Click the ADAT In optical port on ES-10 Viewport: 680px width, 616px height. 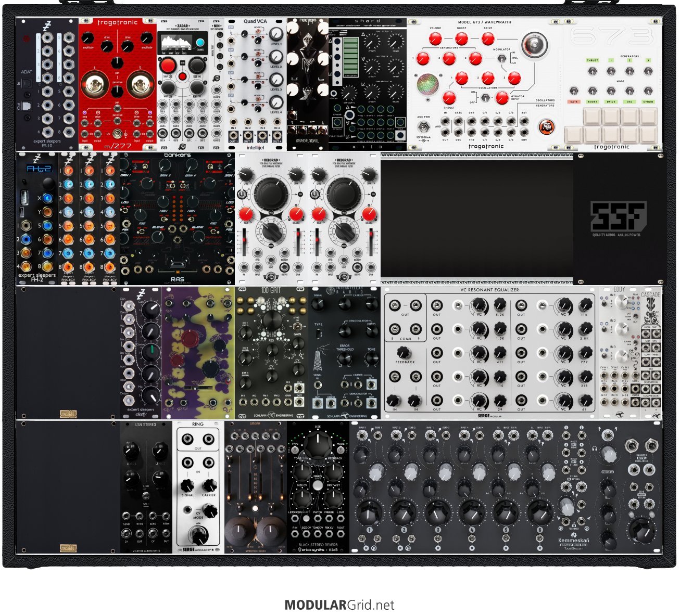pyautogui.click(x=27, y=83)
